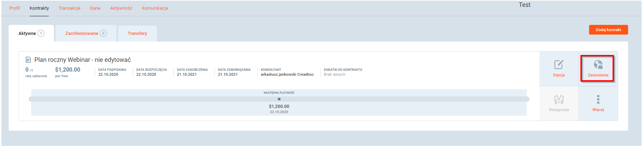The image size is (644, 149).
Task: Go to the Dane tab
Action: tap(95, 8)
